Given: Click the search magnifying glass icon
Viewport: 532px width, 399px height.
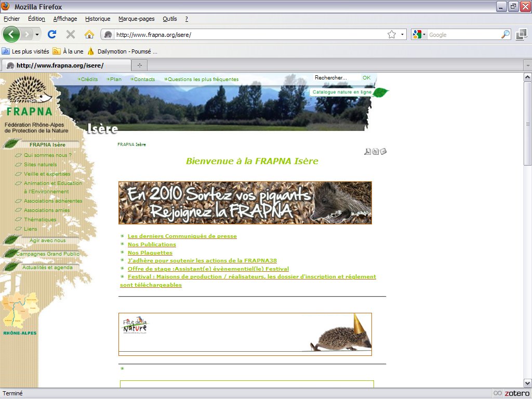Looking at the screenshot, I should pos(505,34).
